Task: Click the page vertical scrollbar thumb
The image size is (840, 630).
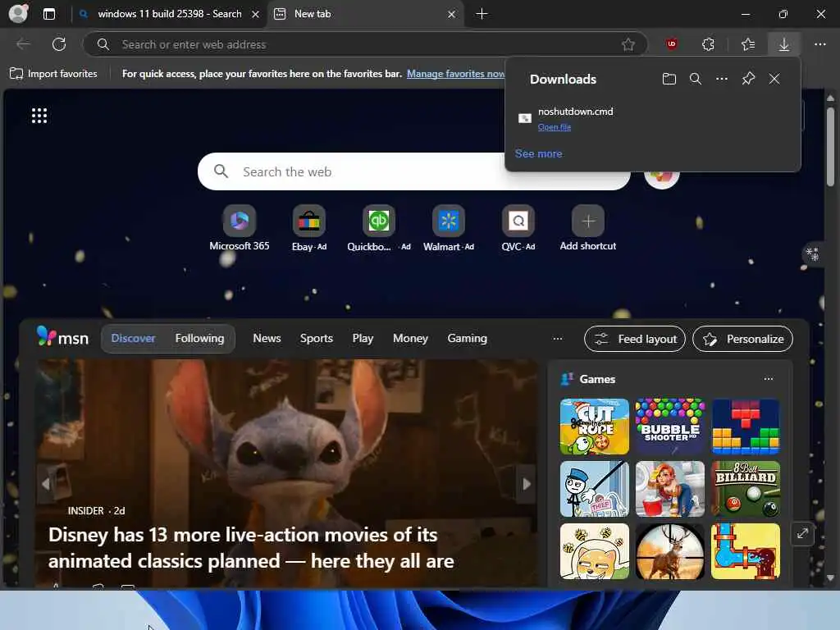Action: click(830, 147)
